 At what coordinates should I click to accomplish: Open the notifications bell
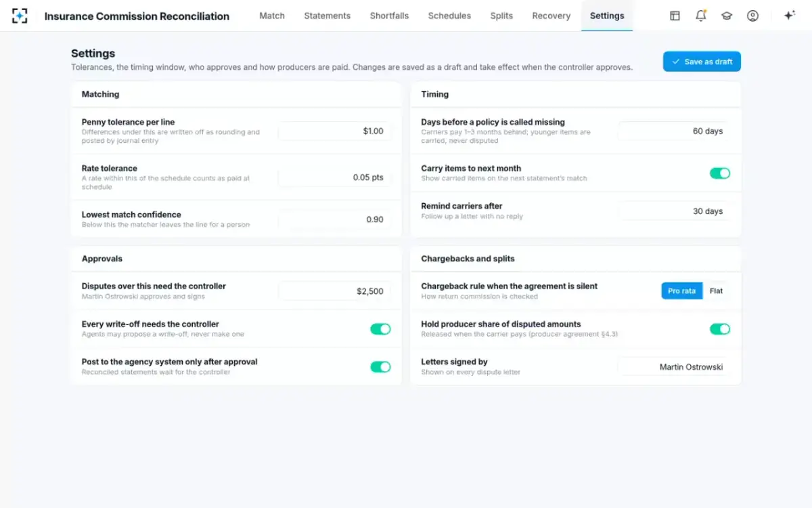point(701,16)
